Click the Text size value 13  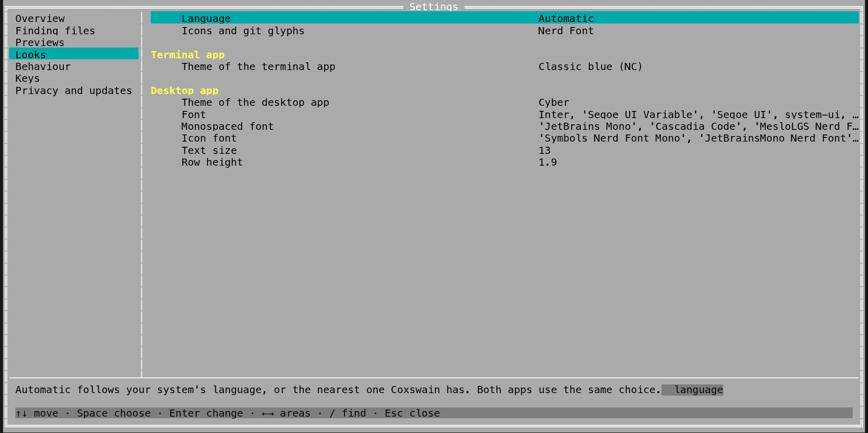[544, 150]
